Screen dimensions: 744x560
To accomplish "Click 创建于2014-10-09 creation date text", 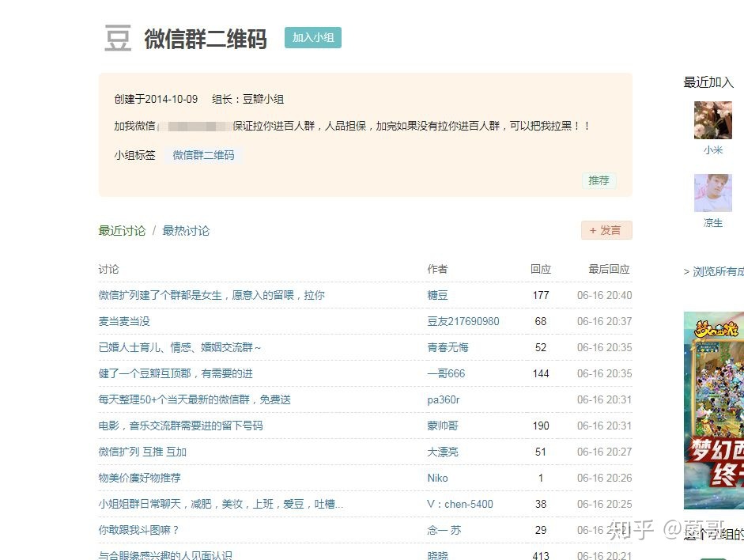I will tap(156, 99).
